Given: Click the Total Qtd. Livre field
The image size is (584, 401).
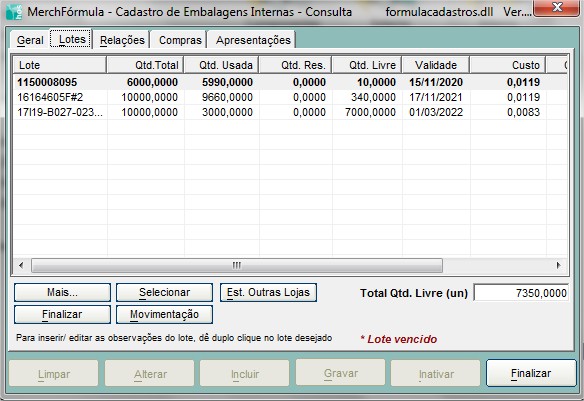Looking at the screenshot, I should pos(521,293).
